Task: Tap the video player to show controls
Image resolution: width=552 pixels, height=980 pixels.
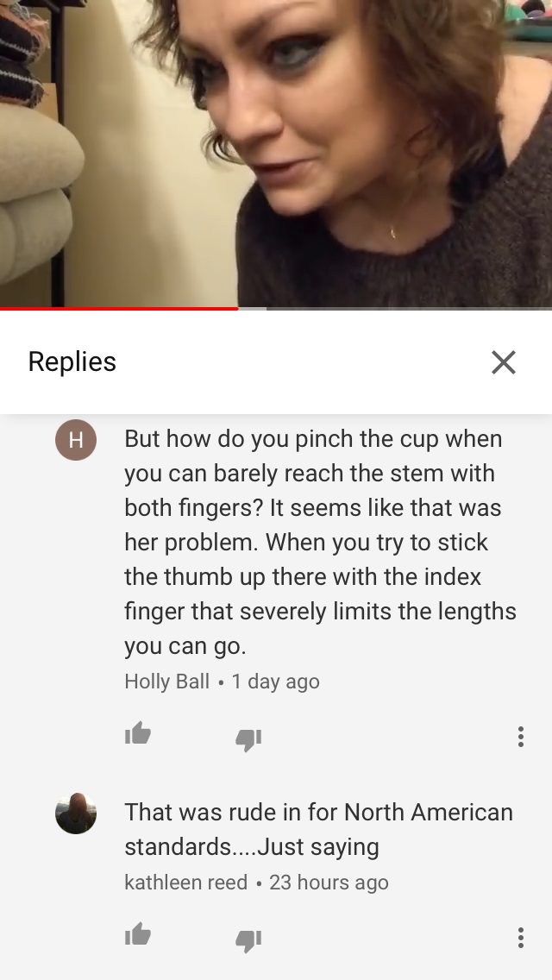Action: pos(276,154)
